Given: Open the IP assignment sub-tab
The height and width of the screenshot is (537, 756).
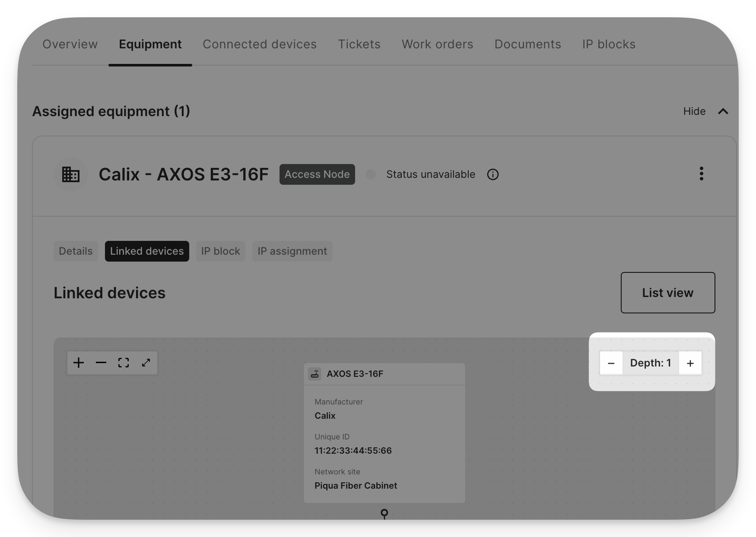Looking at the screenshot, I should tap(292, 251).
